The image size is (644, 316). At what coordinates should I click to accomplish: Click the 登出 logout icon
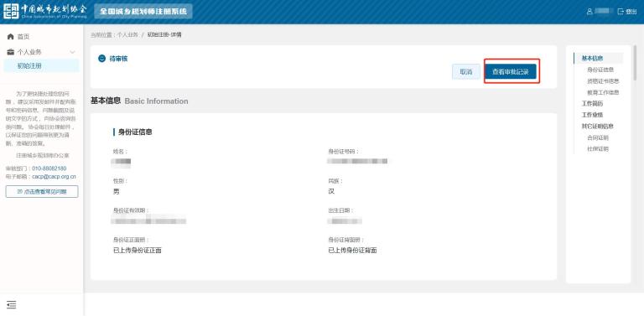pos(621,12)
